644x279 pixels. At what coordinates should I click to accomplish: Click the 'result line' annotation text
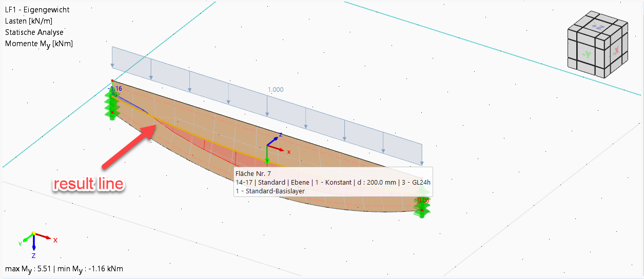(x=90, y=185)
